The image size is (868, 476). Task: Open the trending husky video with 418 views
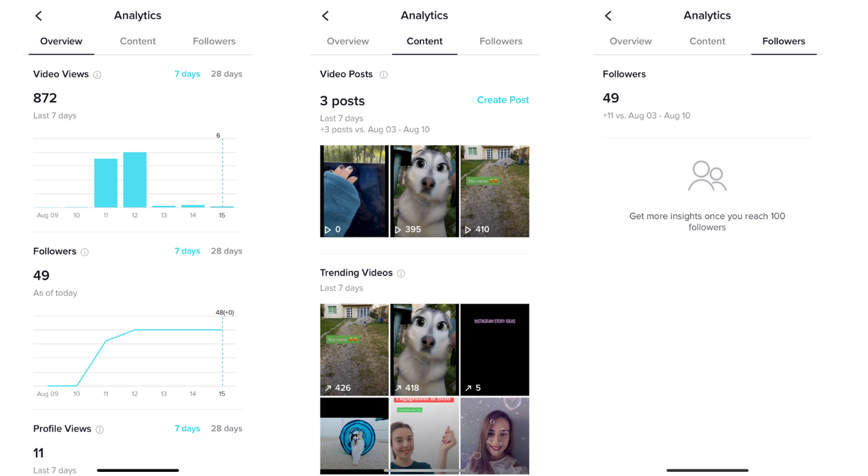click(424, 350)
